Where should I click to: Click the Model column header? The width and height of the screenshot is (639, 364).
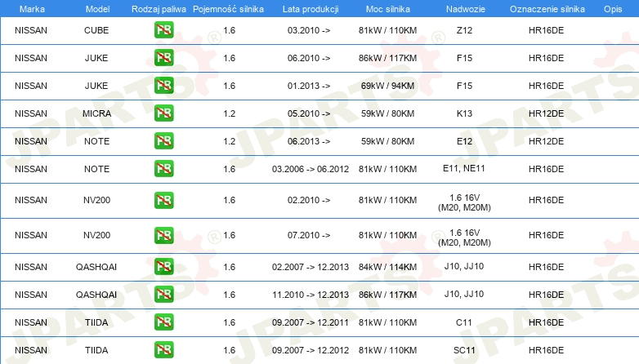tap(97, 9)
